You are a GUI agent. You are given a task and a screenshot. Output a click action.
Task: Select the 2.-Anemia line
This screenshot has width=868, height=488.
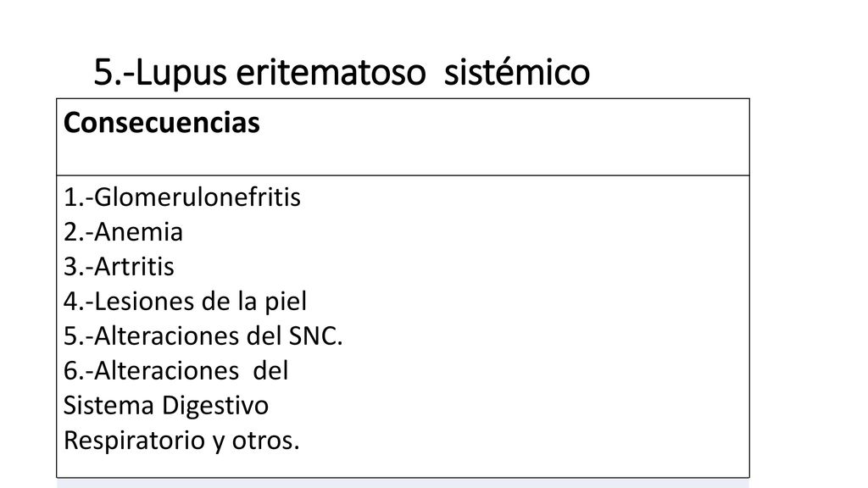point(123,232)
